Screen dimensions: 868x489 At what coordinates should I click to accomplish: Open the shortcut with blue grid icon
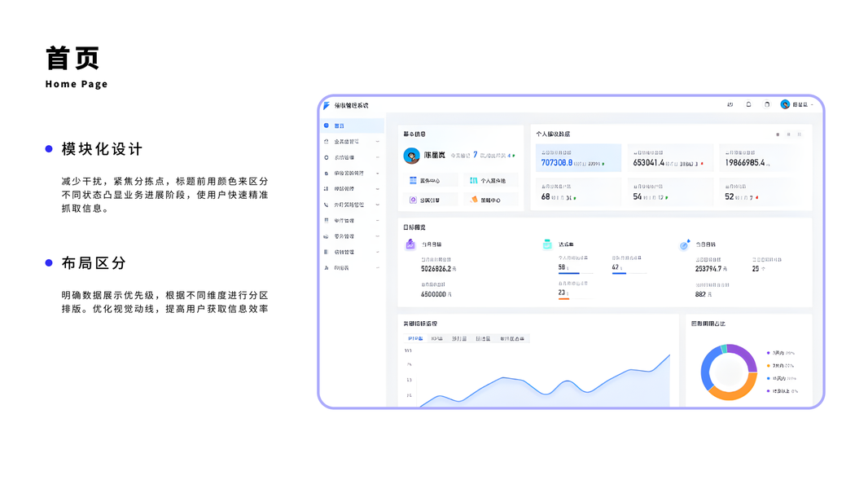pos(432,181)
